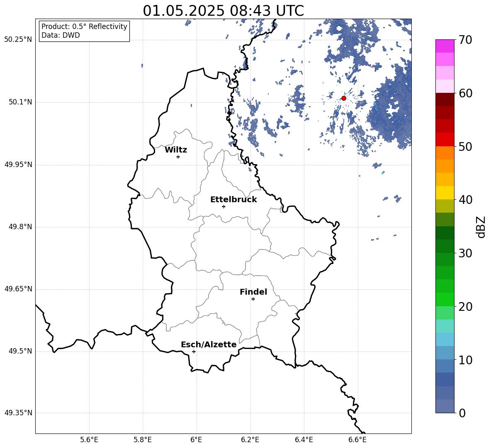491x448 pixels.
Task: Click the dark maroon colorbar swatch below 60
Action: (445, 99)
